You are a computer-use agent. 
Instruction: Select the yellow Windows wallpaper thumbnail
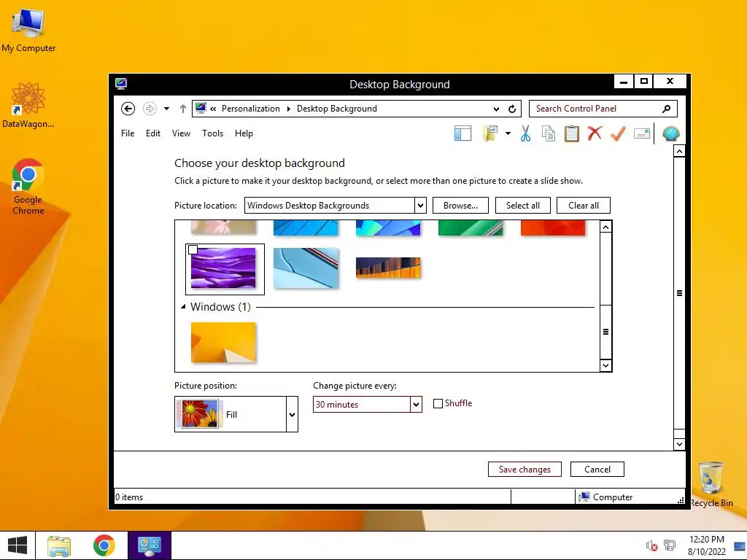[x=223, y=343]
